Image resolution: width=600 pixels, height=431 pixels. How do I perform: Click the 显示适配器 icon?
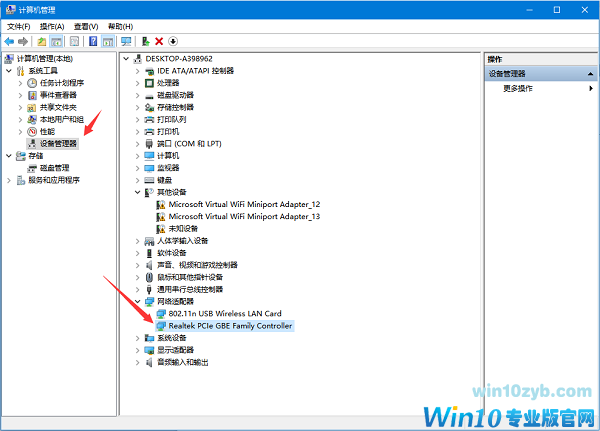pyautogui.click(x=149, y=350)
